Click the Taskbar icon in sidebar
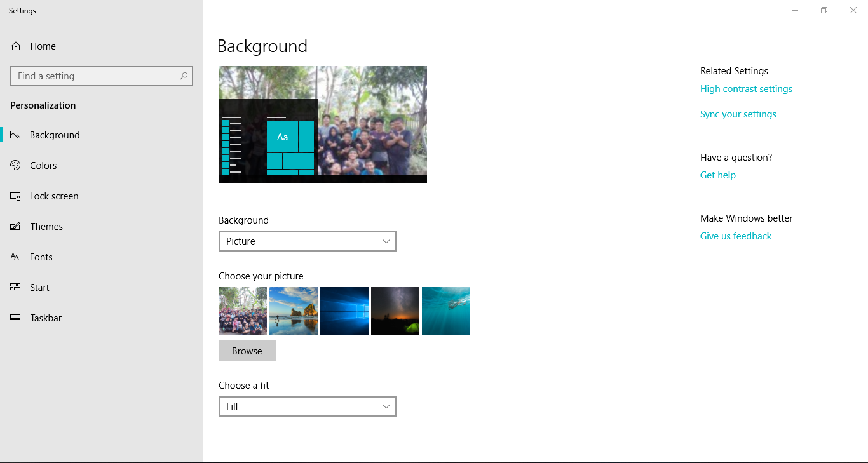Screen dimensions: 868x463 point(16,318)
